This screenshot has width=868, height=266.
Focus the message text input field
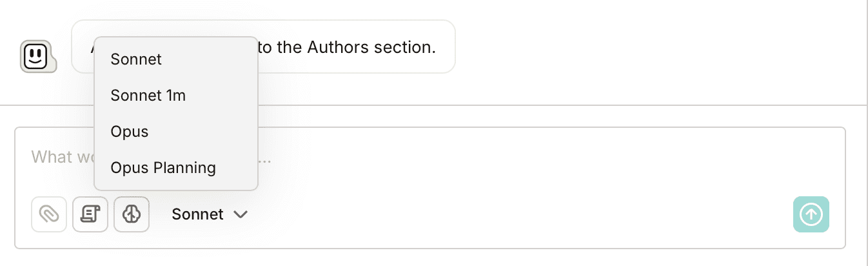[x=516, y=157]
